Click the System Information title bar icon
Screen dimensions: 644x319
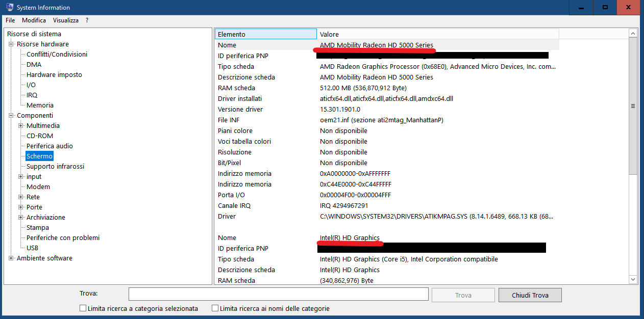click(x=9, y=8)
